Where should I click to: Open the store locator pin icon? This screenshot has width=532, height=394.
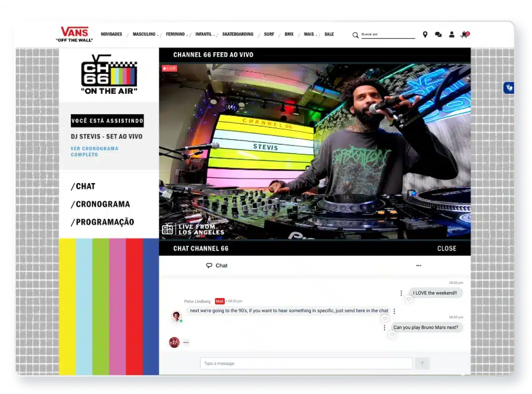tap(425, 34)
